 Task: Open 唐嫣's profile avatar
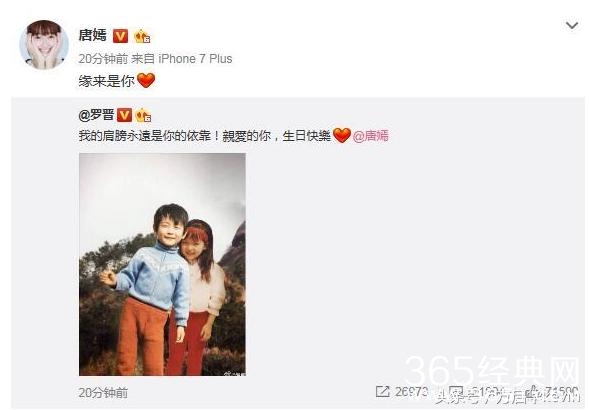pyautogui.click(x=44, y=45)
